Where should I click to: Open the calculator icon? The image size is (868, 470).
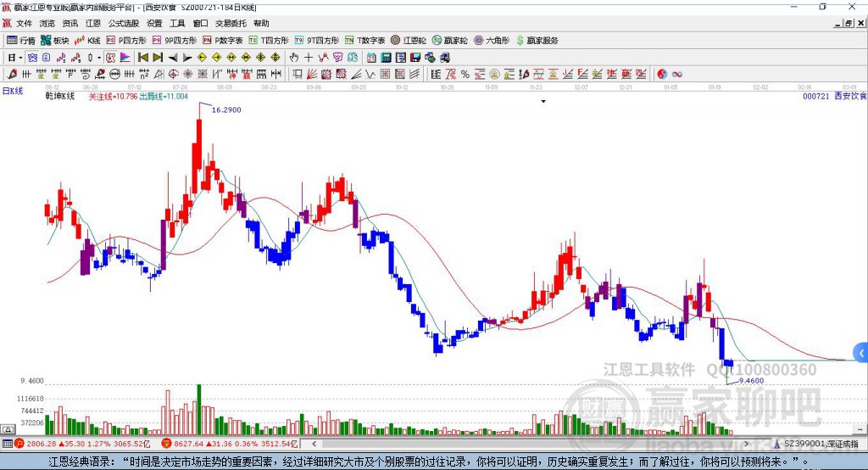(x=386, y=58)
